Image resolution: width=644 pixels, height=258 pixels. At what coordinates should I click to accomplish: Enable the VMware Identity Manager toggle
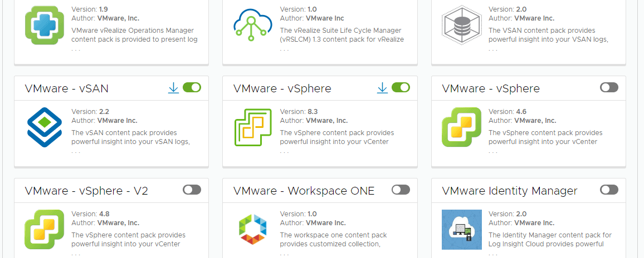(x=609, y=190)
